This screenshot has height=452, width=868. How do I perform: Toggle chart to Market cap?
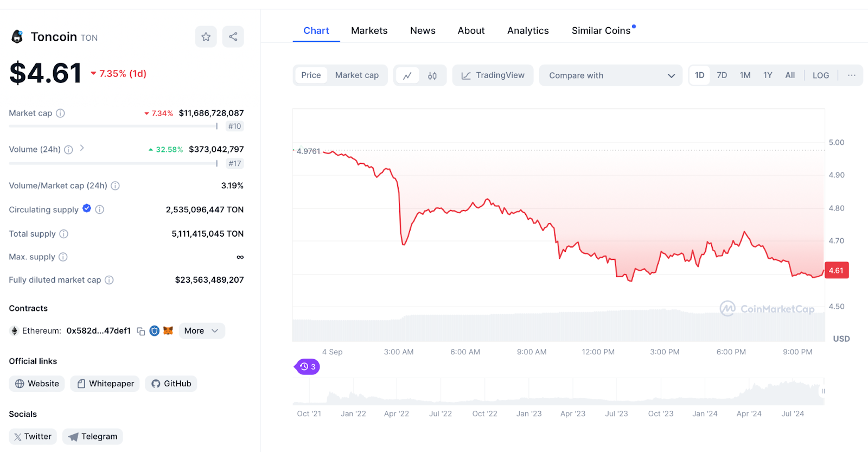(x=356, y=75)
